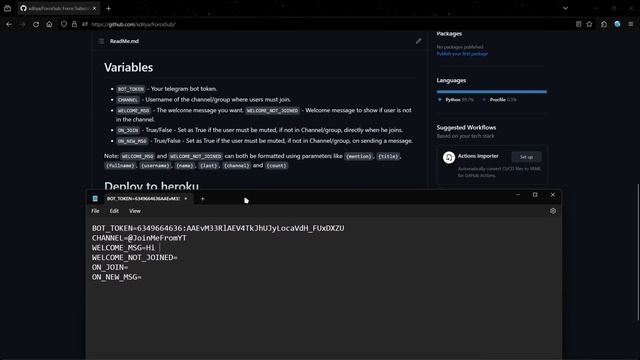Click the Suggested Workflows heading

pyautogui.click(x=466, y=128)
